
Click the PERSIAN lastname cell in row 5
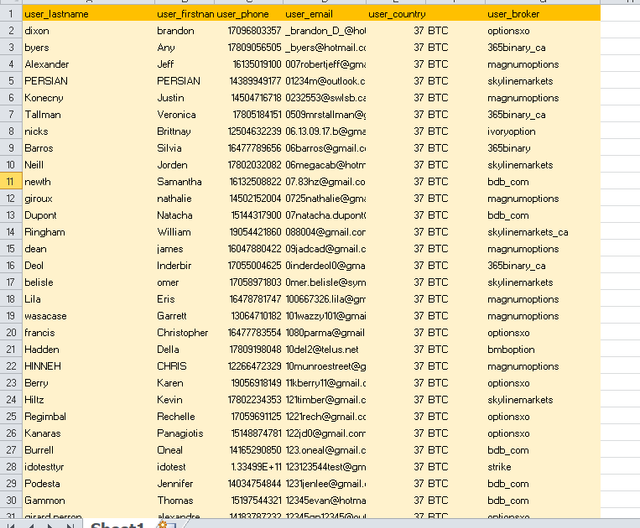(x=89, y=81)
